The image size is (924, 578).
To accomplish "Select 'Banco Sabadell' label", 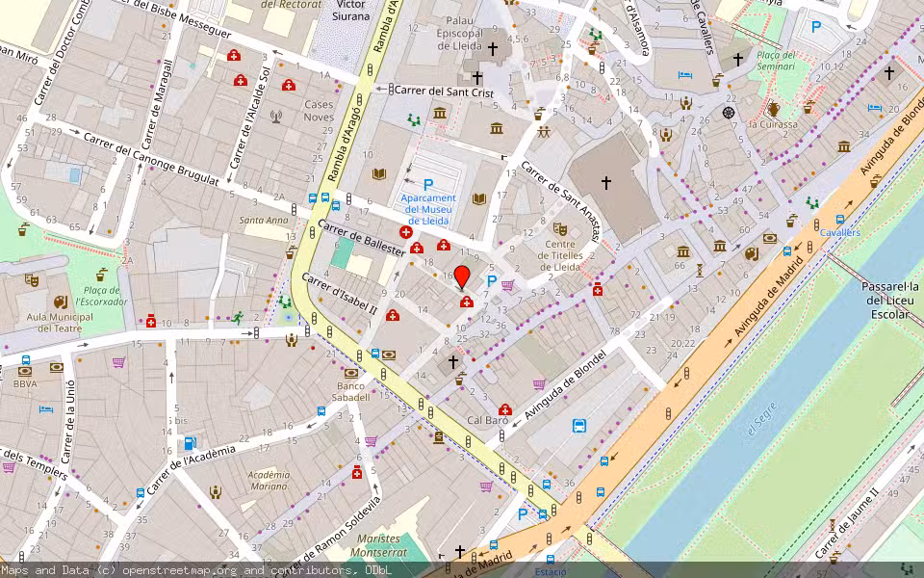I will coord(350,392).
